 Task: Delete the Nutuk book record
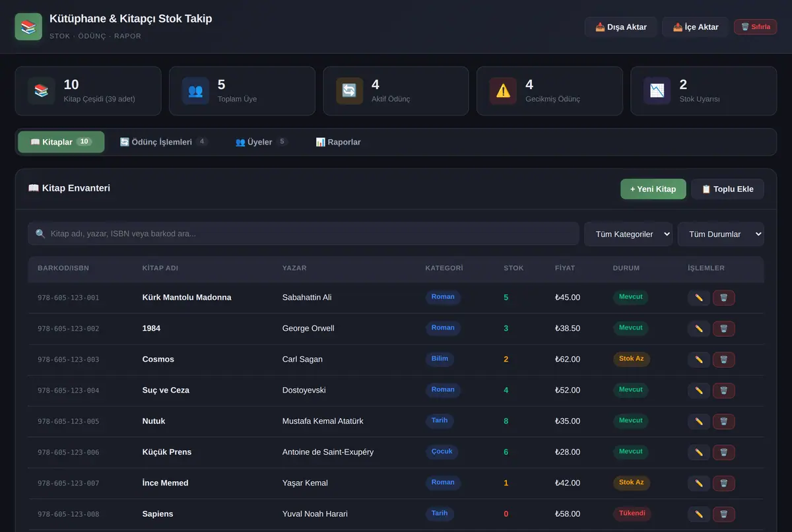pos(723,421)
